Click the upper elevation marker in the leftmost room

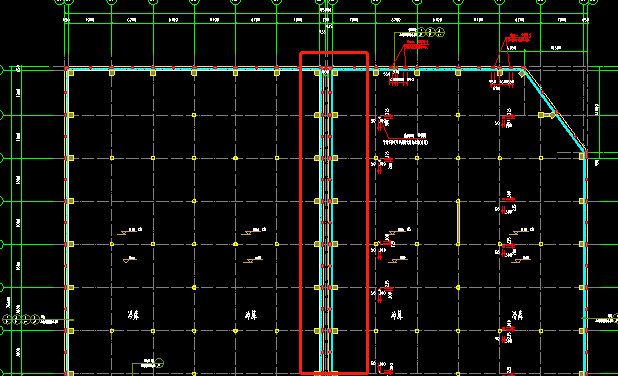tap(130, 231)
